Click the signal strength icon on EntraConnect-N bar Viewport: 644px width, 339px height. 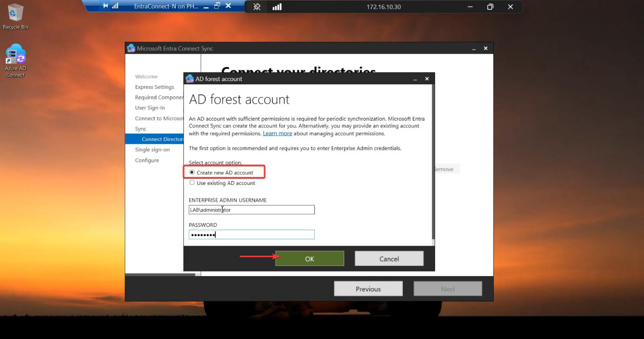point(115,6)
